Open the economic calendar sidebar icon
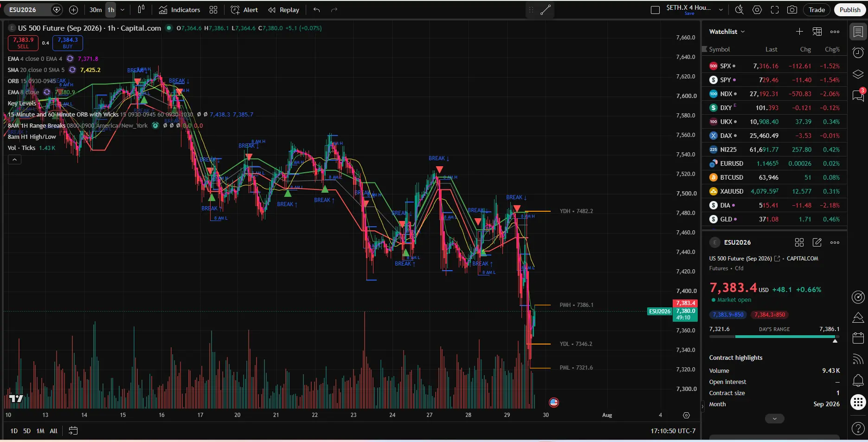Viewport: 868px width, 442px height. [858, 338]
